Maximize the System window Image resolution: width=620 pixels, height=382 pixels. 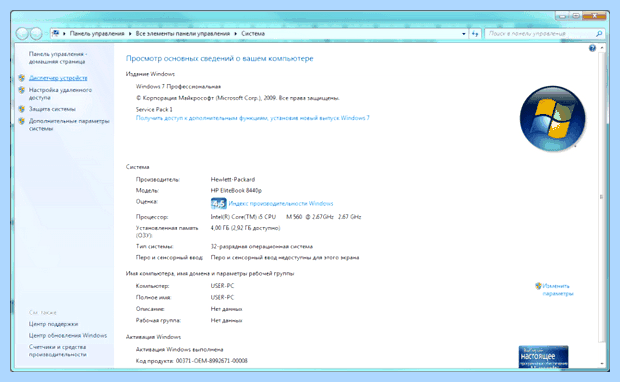click(576, 16)
